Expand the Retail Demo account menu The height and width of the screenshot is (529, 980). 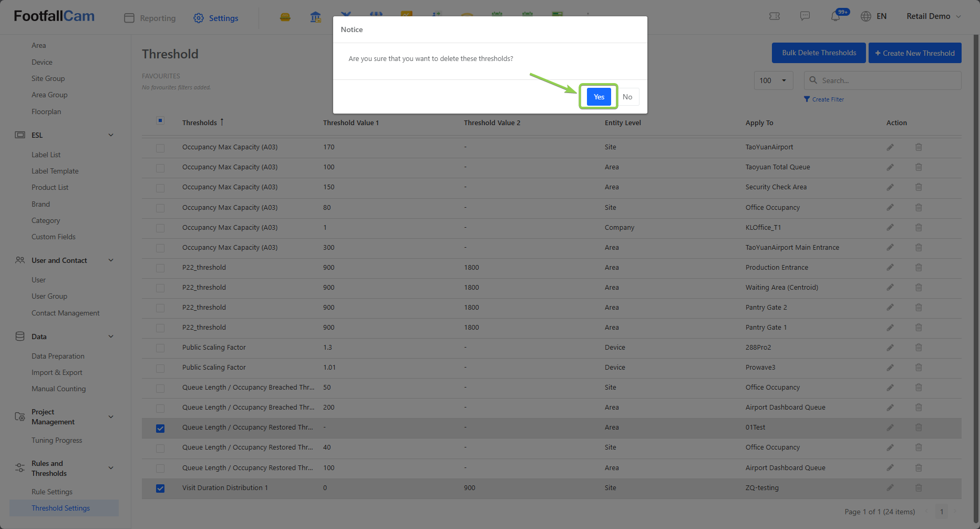click(933, 16)
